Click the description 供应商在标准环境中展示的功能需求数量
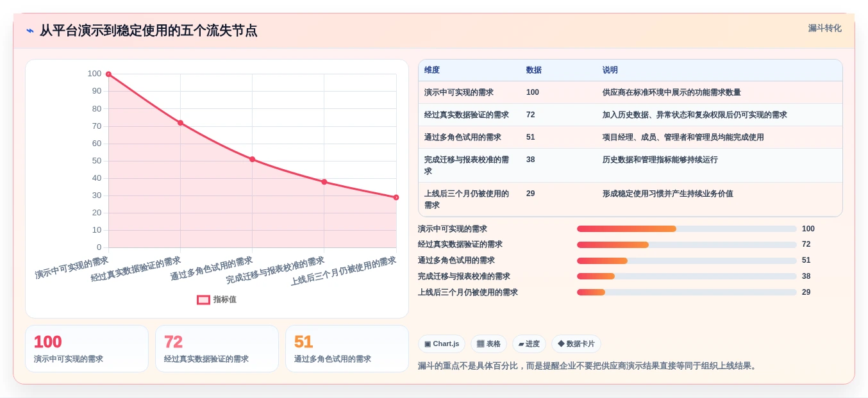Viewport: 868px width, 398px height. tap(672, 92)
